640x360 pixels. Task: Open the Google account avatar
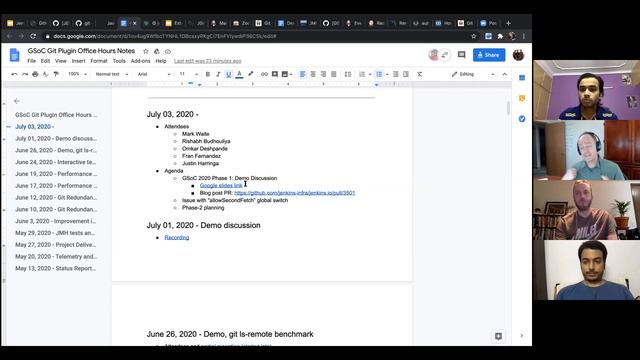pos(518,55)
